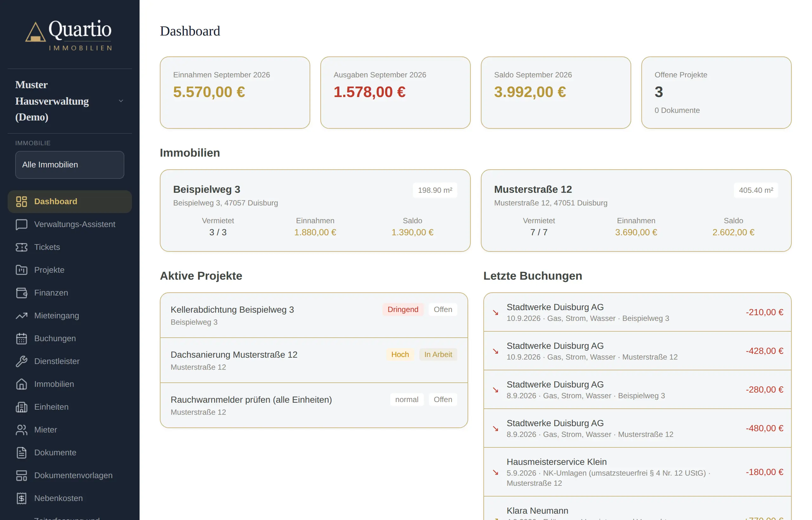This screenshot has height=520, width=812.
Task: Click the Projekte folder icon
Action: click(x=21, y=270)
